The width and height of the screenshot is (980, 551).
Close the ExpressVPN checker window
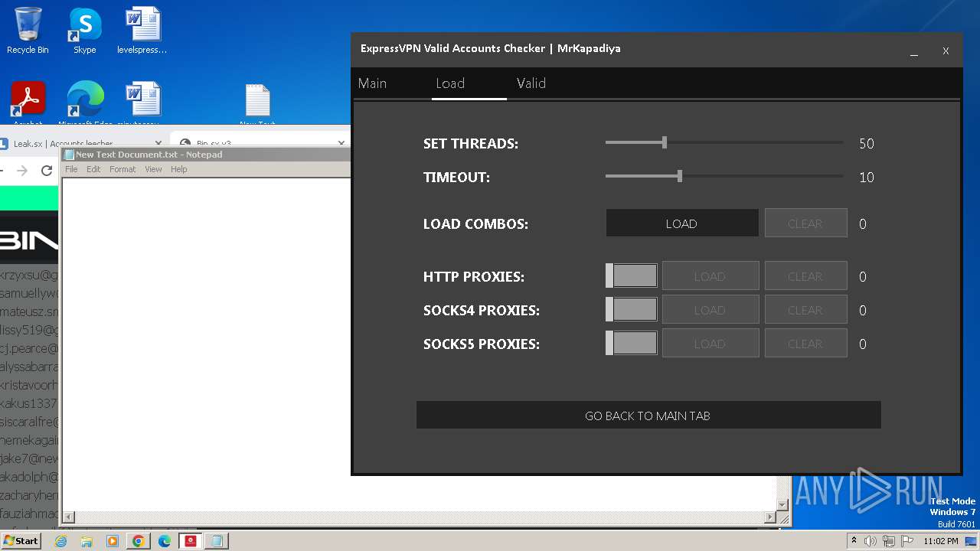(946, 51)
